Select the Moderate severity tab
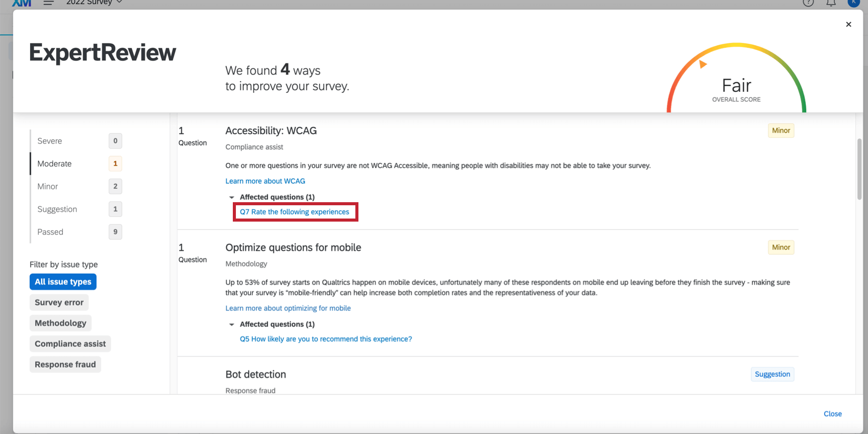Viewport: 868px width, 434px height. tap(55, 164)
